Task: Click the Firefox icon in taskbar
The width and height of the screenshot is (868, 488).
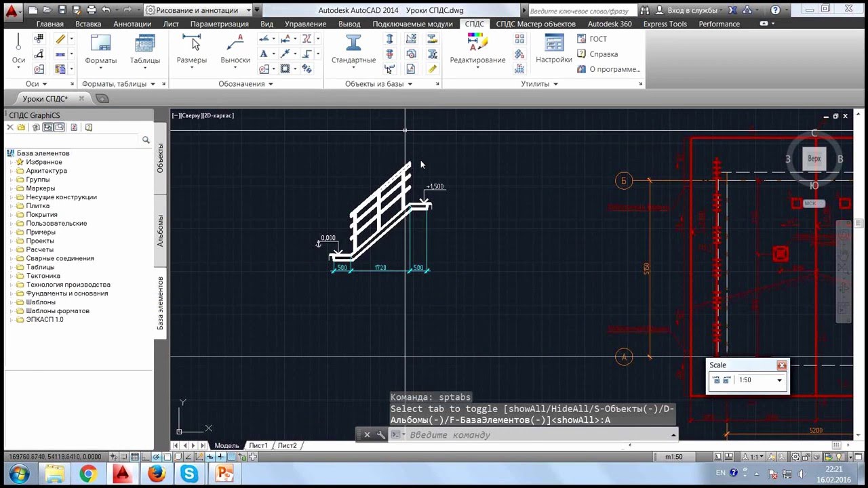Action: (x=156, y=474)
